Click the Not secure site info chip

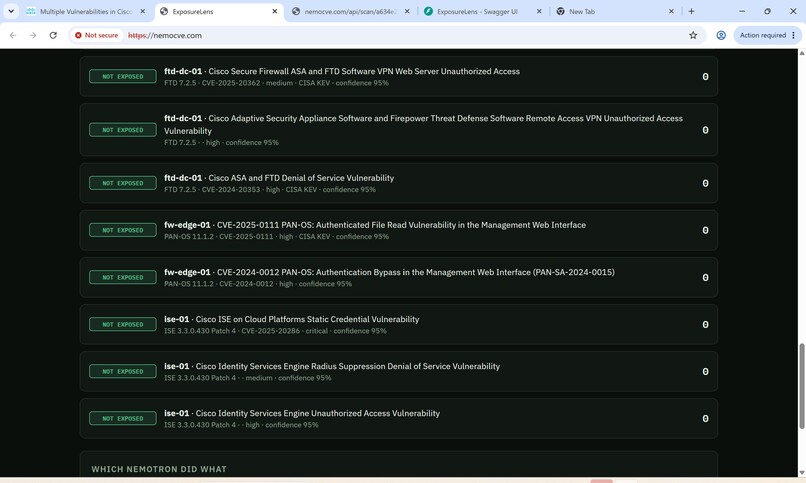click(96, 35)
